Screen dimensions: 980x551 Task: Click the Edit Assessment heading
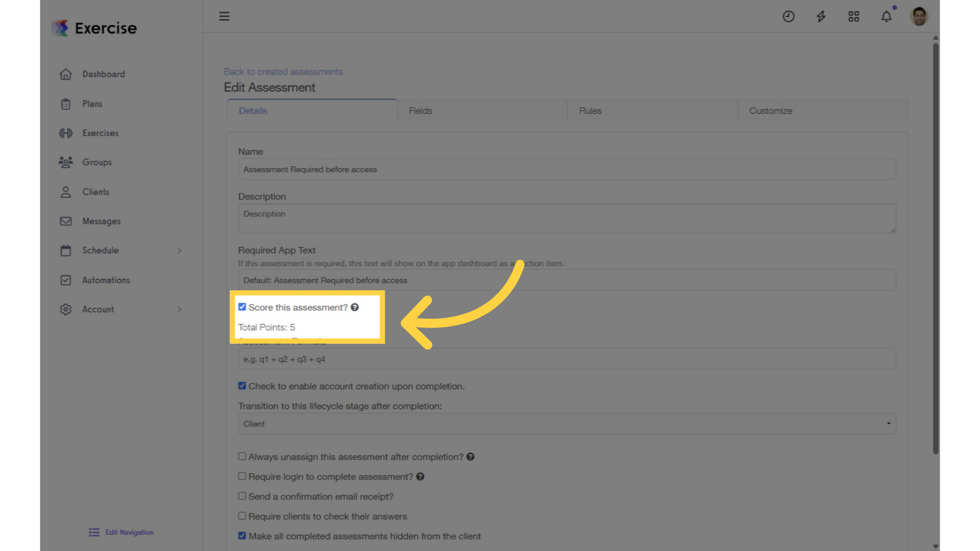[269, 88]
